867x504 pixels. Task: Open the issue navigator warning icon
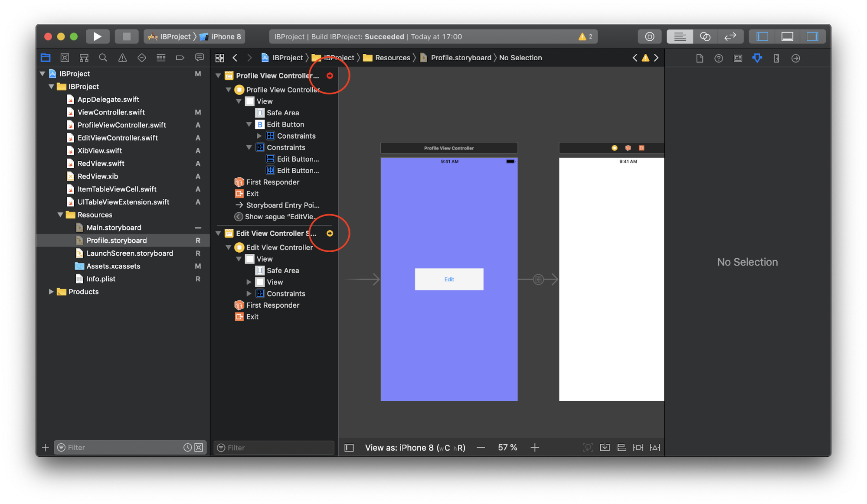pyautogui.click(x=122, y=58)
